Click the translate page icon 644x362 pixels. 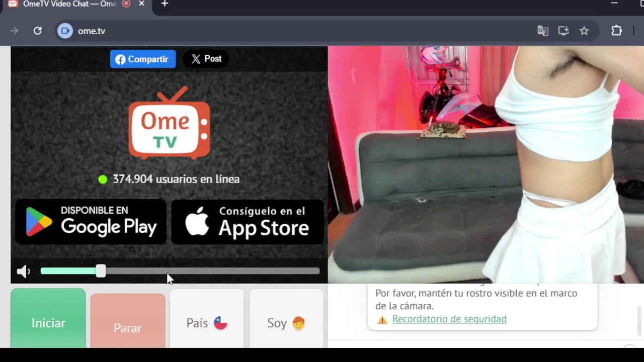(x=542, y=31)
